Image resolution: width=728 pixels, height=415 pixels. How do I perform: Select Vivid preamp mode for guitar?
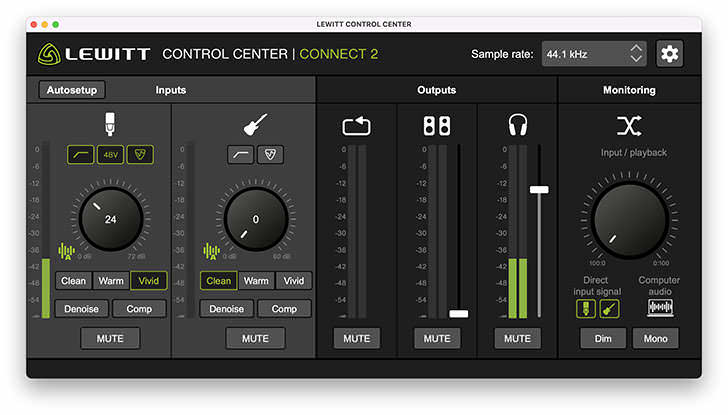coord(292,281)
